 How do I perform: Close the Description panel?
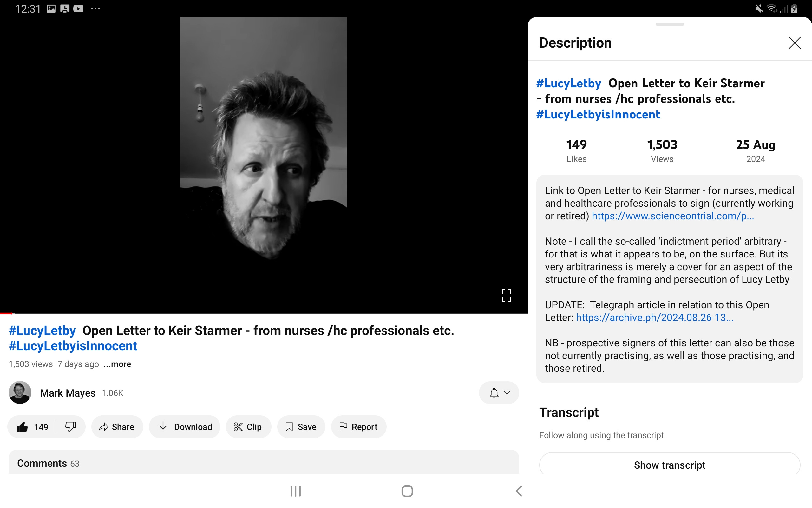795,43
